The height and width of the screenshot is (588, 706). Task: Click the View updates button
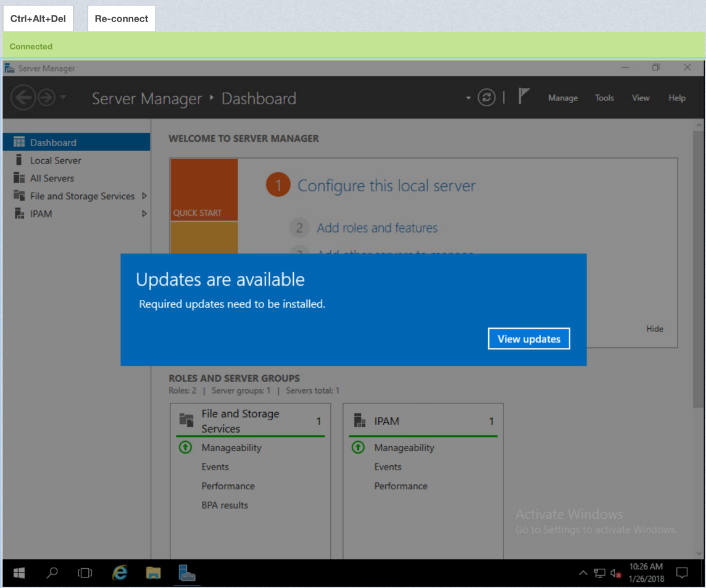pos(529,339)
